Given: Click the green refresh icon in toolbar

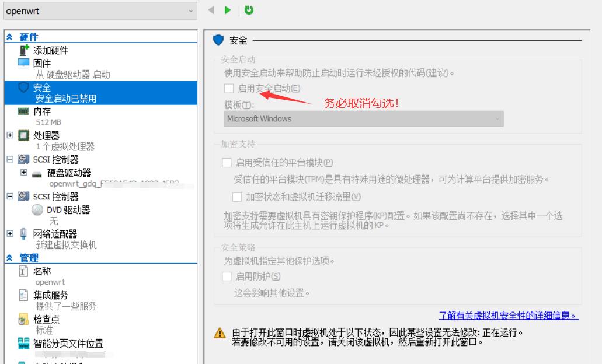Looking at the screenshot, I should click(249, 10).
